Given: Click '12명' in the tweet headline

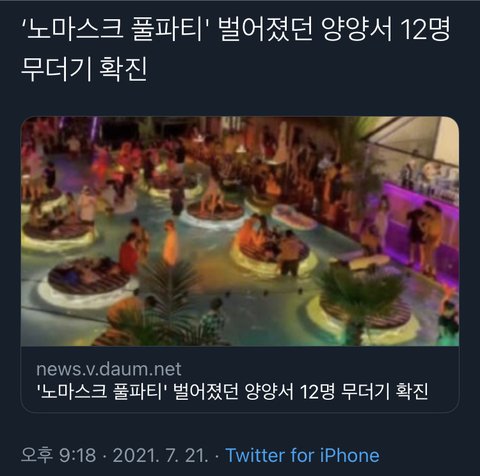Looking at the screenshot, I should point(425,30).
